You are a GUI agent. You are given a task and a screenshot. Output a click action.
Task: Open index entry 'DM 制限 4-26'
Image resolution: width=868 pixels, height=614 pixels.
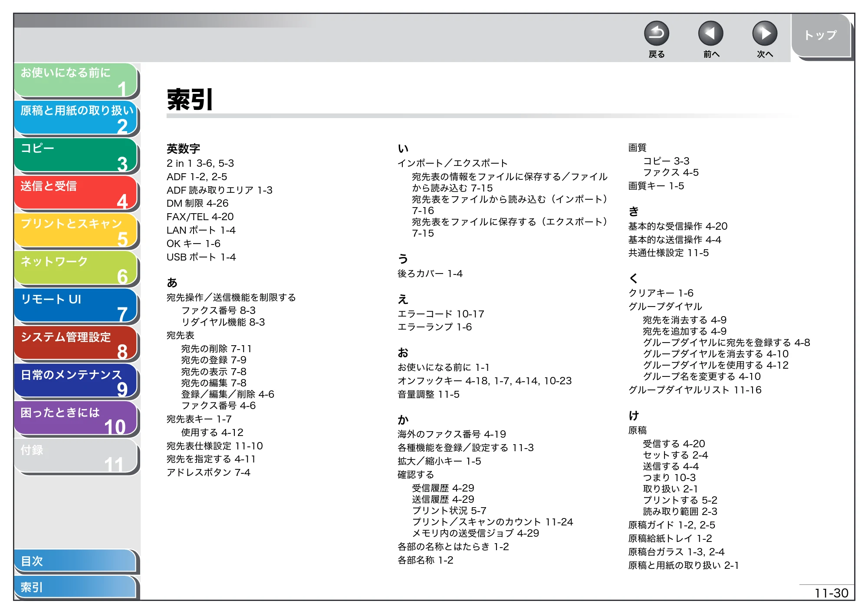197,203
